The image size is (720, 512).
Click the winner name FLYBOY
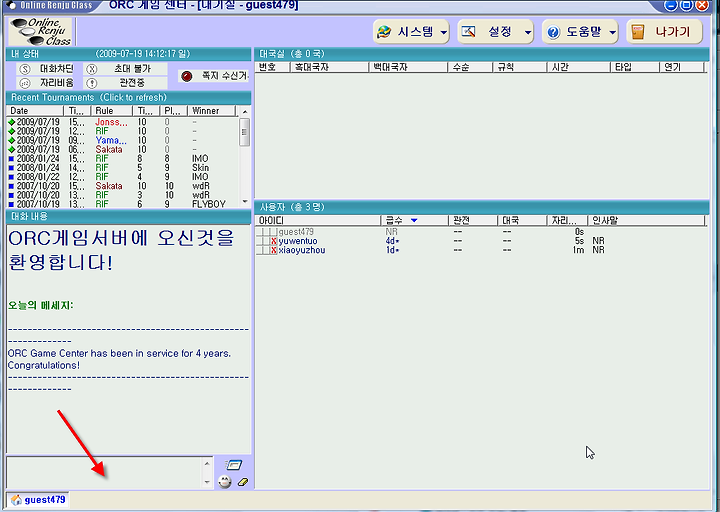(x=208, y=204)
